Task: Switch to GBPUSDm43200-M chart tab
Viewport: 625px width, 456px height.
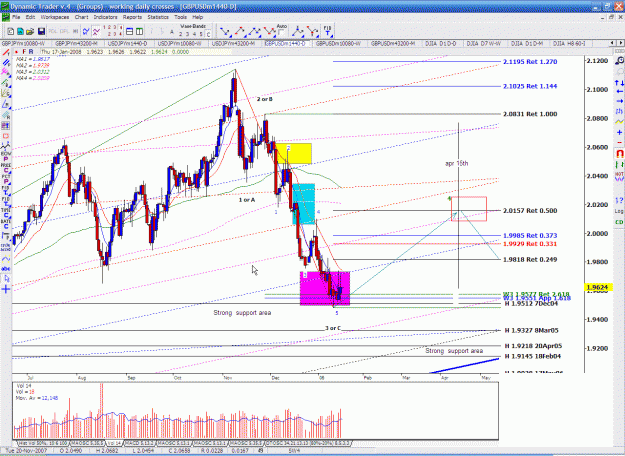Action: point(393,43)
